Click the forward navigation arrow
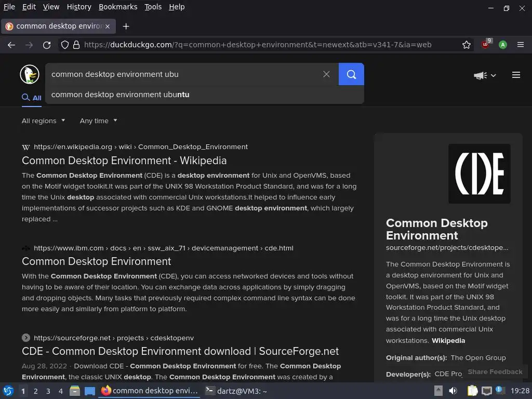Screen dimensions: 532x399 click(x=29, y=45)
